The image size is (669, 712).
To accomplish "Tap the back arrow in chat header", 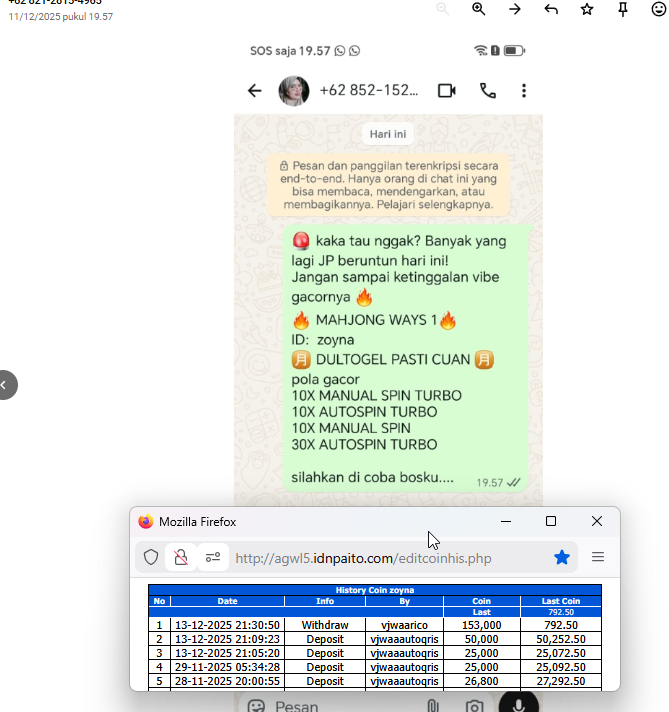I will pyautogui.click(x=255, y=91).
